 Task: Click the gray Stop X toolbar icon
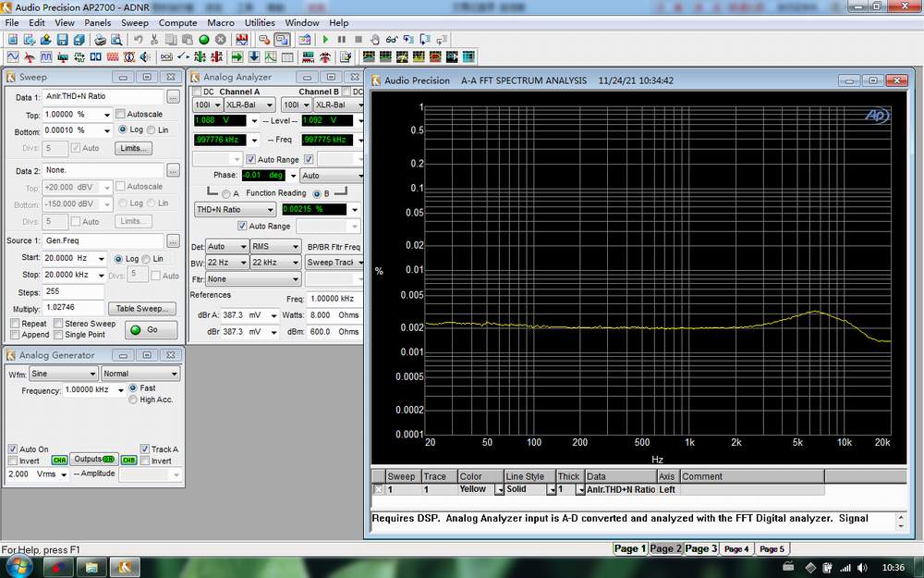point(221,40)
